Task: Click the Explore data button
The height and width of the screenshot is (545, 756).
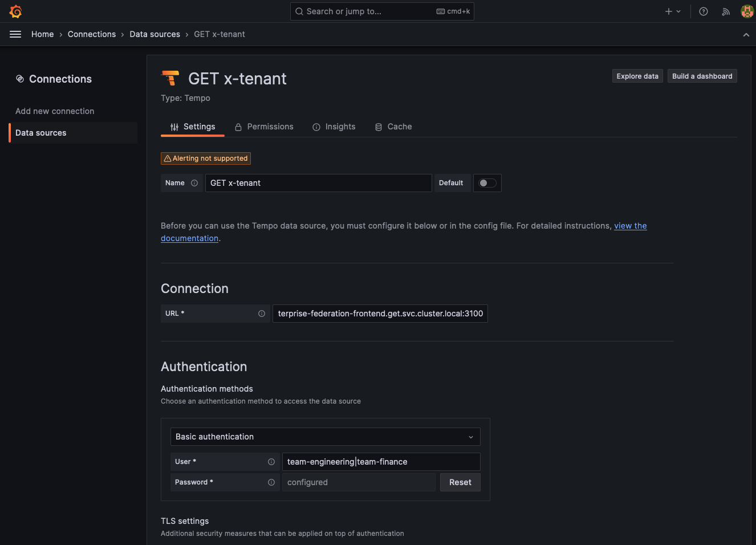Action: tap(637, 76)
